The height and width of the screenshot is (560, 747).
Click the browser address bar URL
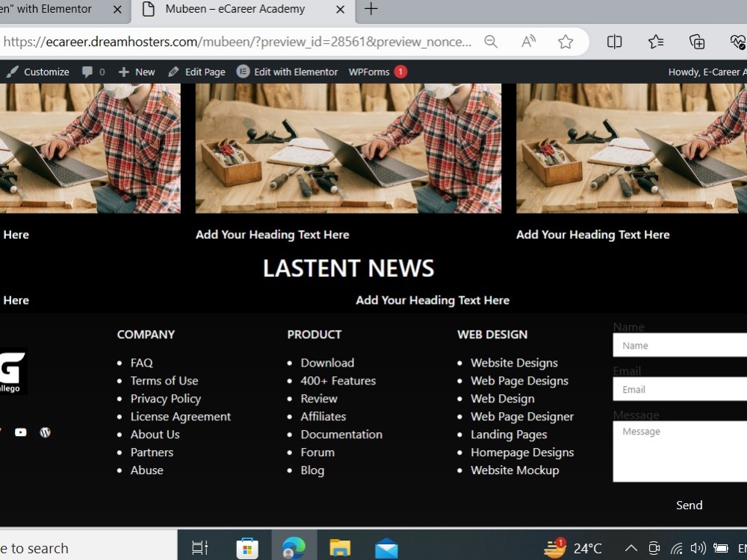point(238,42)
